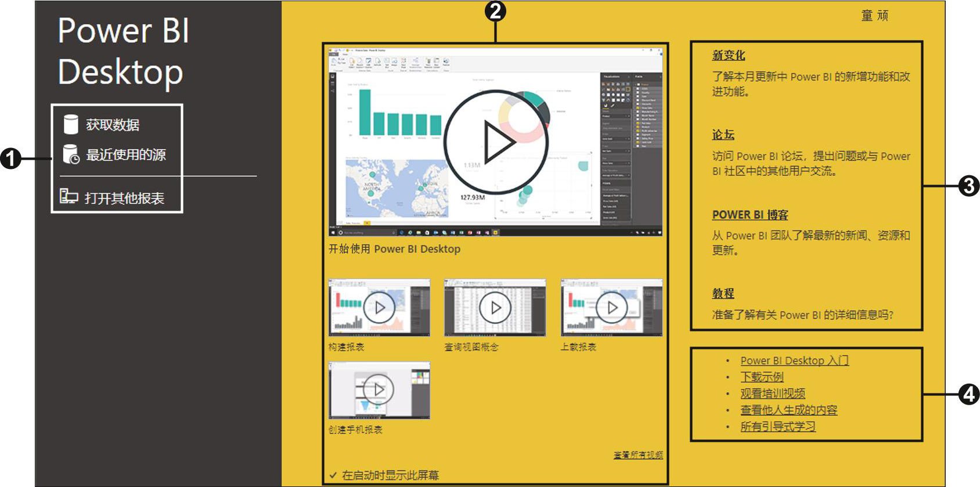980x487 pixels.
Task: Click the 了解本月更新中 description text
Action: (x=811, y=84)
